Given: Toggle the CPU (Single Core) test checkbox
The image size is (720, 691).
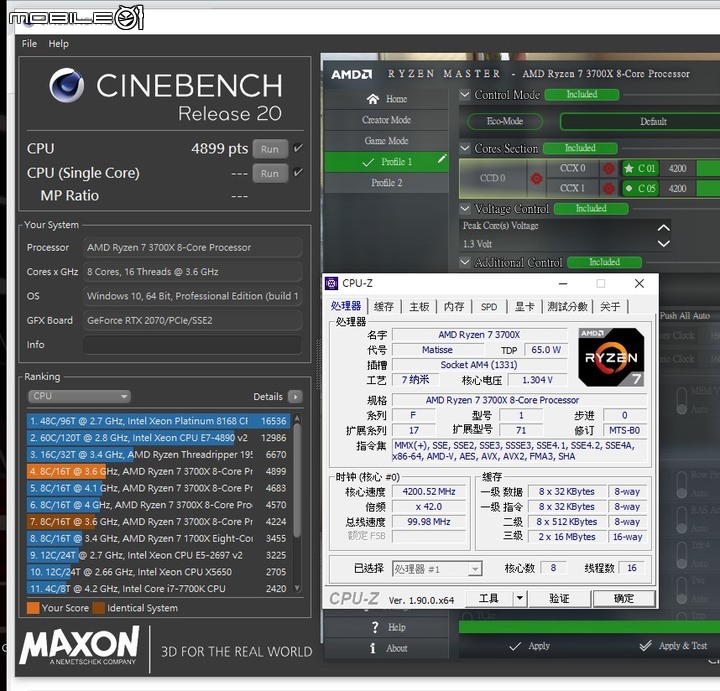Looking at the screenshot, I should coord(298,172).
